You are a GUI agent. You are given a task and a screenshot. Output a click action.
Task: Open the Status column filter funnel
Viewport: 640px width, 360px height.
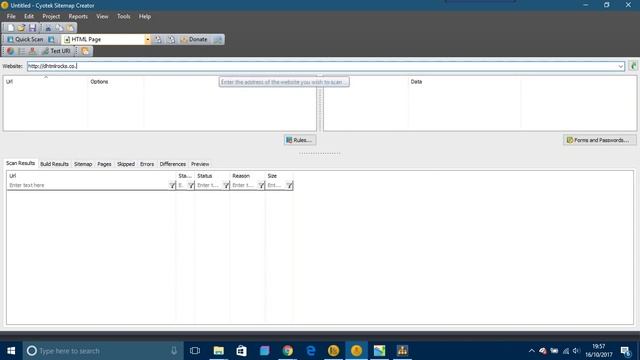226,185
